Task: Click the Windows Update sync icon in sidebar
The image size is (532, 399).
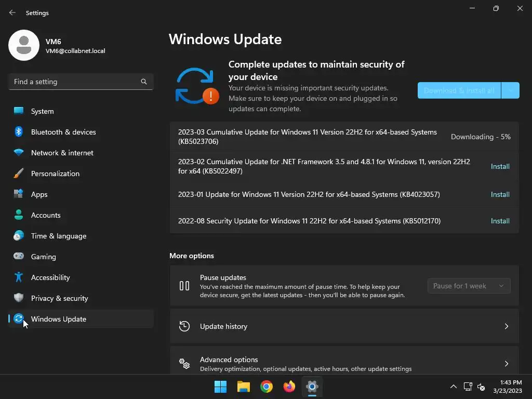Action: coord(19,318)
